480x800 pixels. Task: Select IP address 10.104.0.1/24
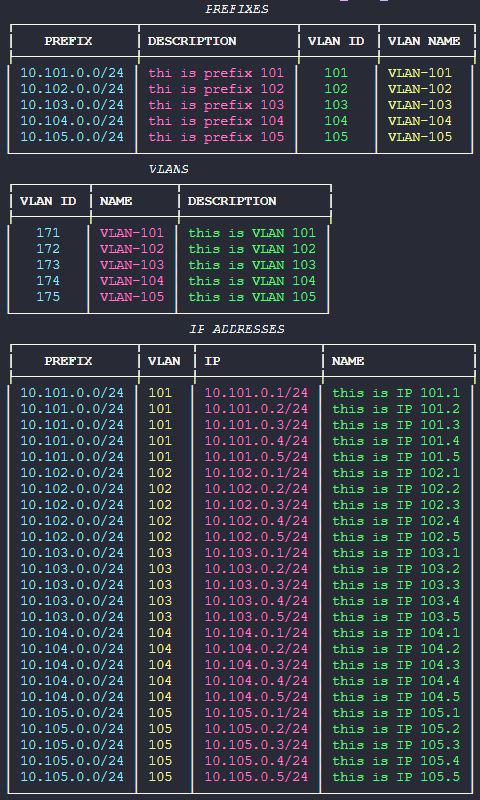click(x=256, y=633)
